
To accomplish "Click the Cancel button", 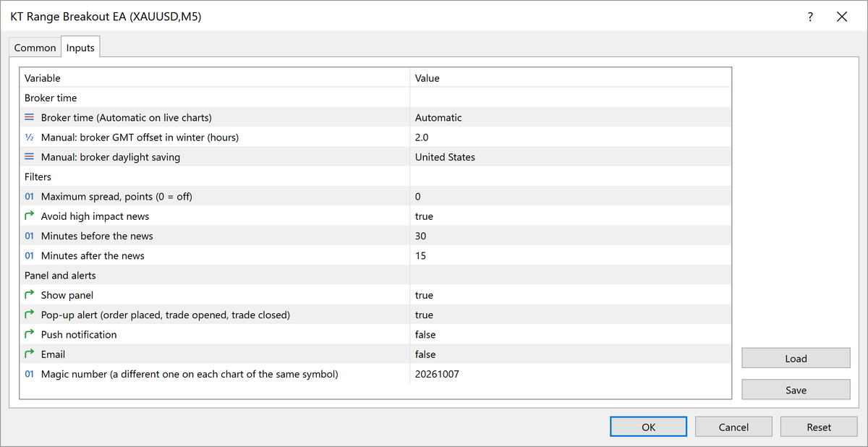I will tap(733, 427).
